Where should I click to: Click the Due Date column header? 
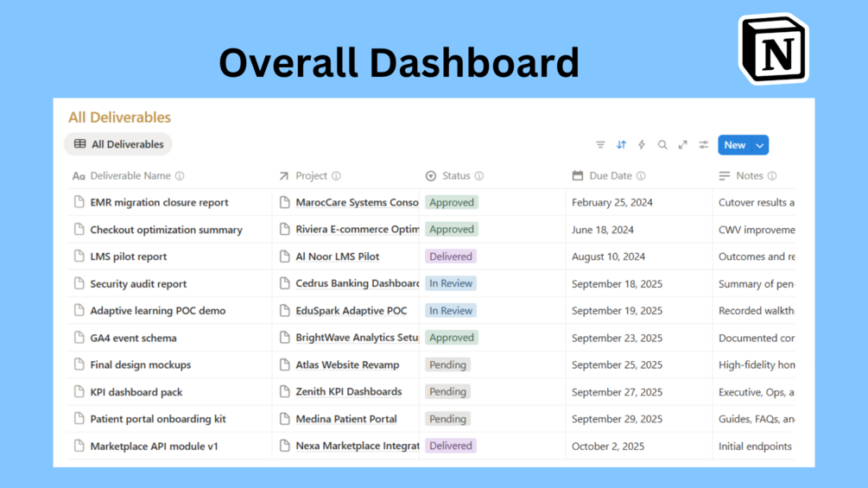tap(611, 176)
